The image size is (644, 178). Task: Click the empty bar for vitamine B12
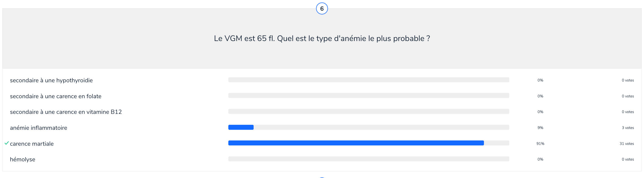[x=368, y=112]
